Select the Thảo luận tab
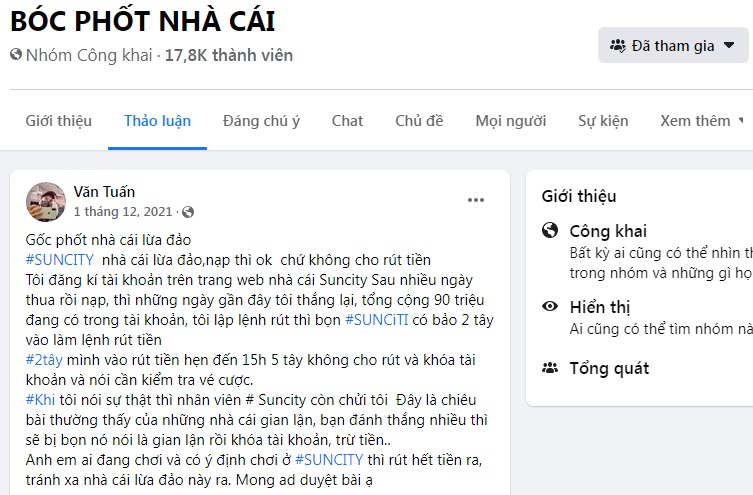This screenshot has width=753, height=495. [158, 121]
